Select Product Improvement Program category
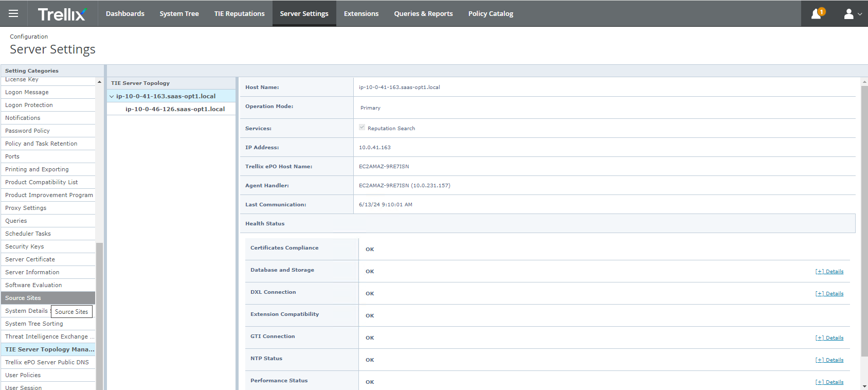 tap(48, 195)
